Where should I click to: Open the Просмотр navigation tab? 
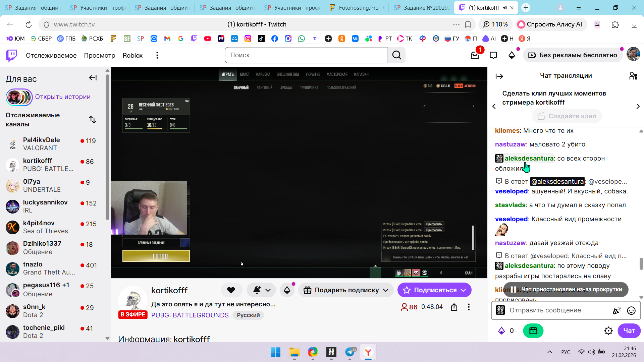pos(99,56)
